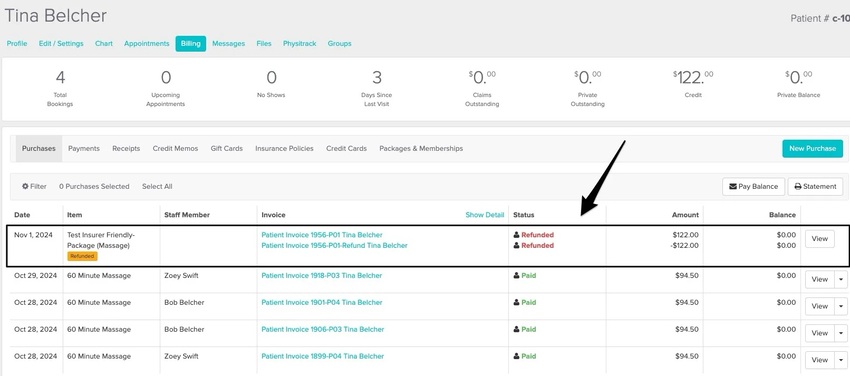
Task: Click person icon beside Refunded for 1956-P01-Refund
Action: [x=517, y=245]
